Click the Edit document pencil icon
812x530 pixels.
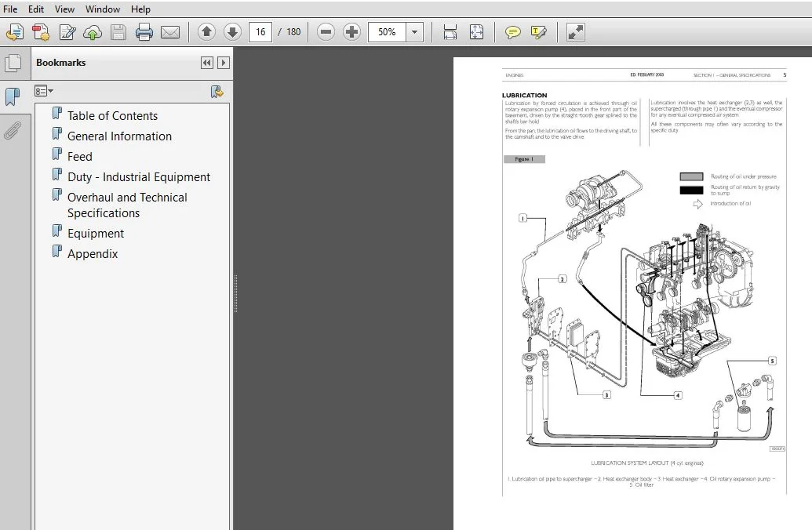(67, 32)
